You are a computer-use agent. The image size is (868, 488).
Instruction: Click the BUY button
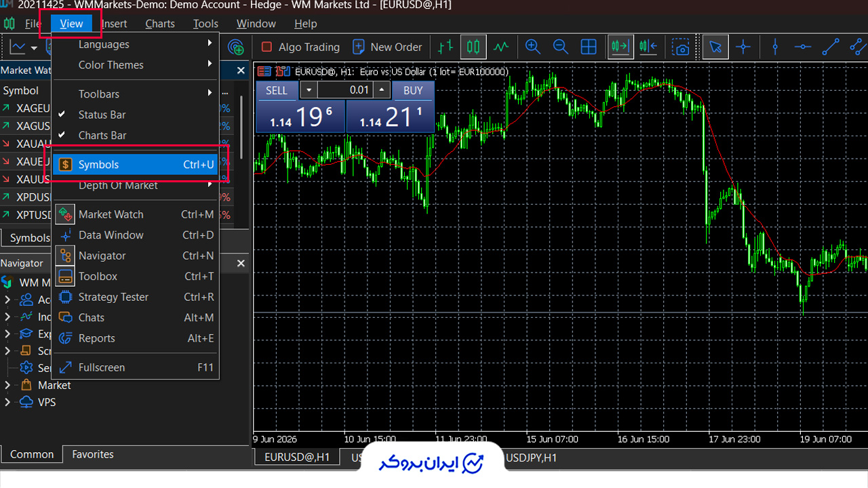point(413,90)
